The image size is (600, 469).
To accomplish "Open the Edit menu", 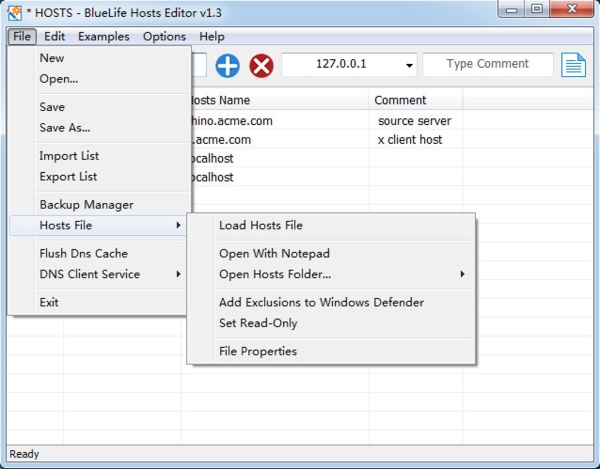I will [54, 36].
